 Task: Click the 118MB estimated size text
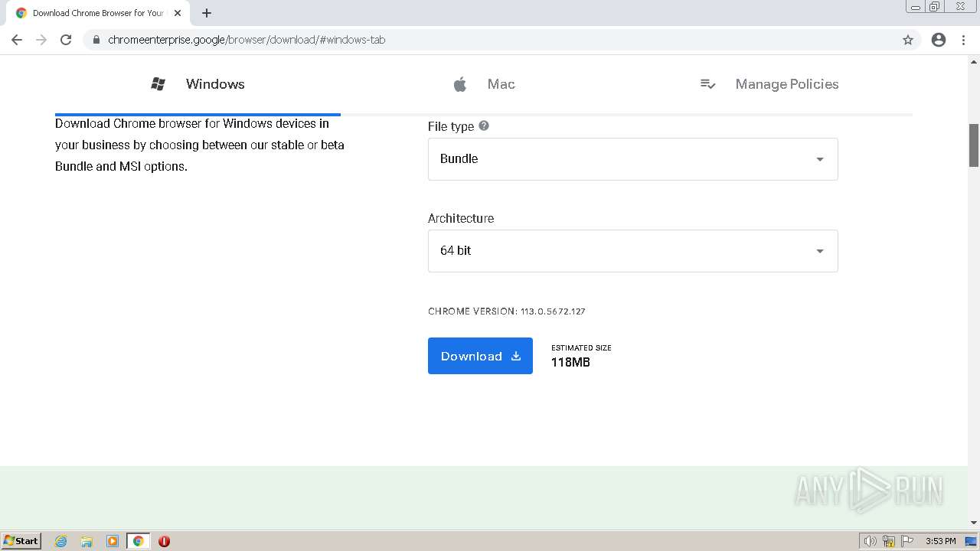pyautogui.click(x=570, y=362)
